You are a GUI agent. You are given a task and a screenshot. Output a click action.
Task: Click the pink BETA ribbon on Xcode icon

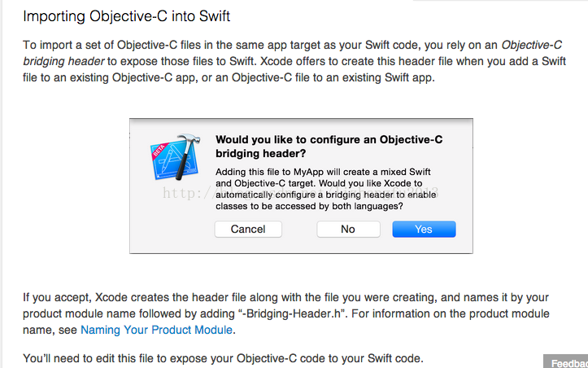coord(157,151)
